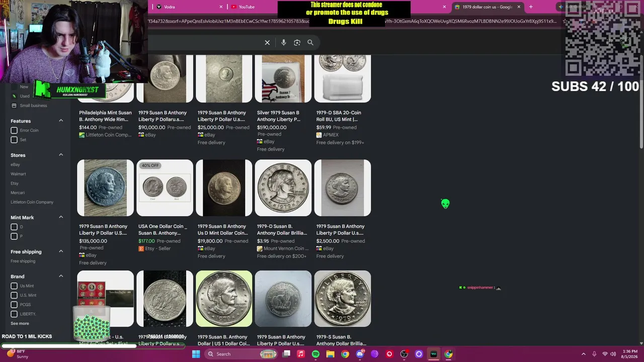Submit search with the magnifier icon
Image resolution: width=644 pixels, height=362 pixels.
pos(310,43)
